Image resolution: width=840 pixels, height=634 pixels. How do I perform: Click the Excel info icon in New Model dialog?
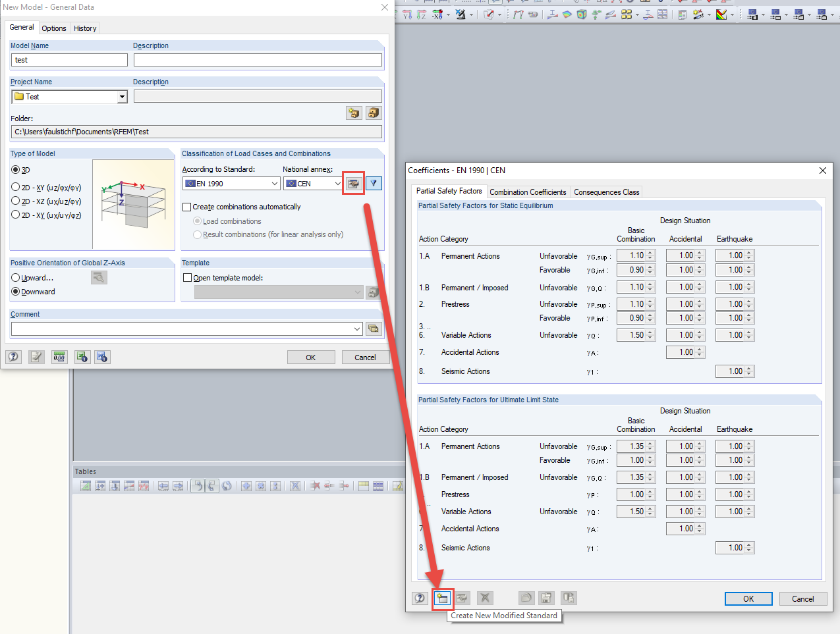click(x=82, y=357)
